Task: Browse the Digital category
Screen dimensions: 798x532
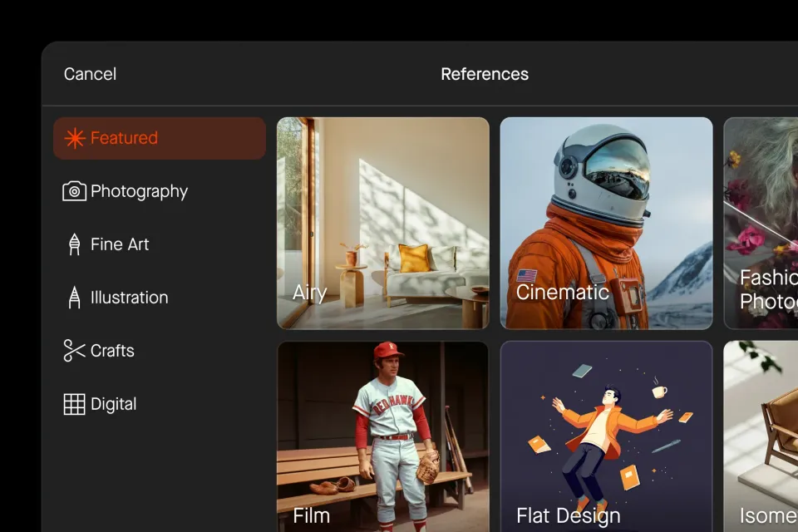Action: pyautogui.click(x=160, y=404)
